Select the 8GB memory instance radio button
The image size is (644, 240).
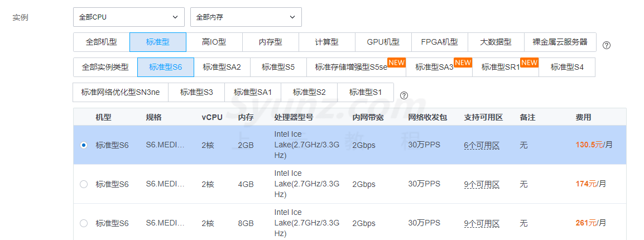[84, 223]
